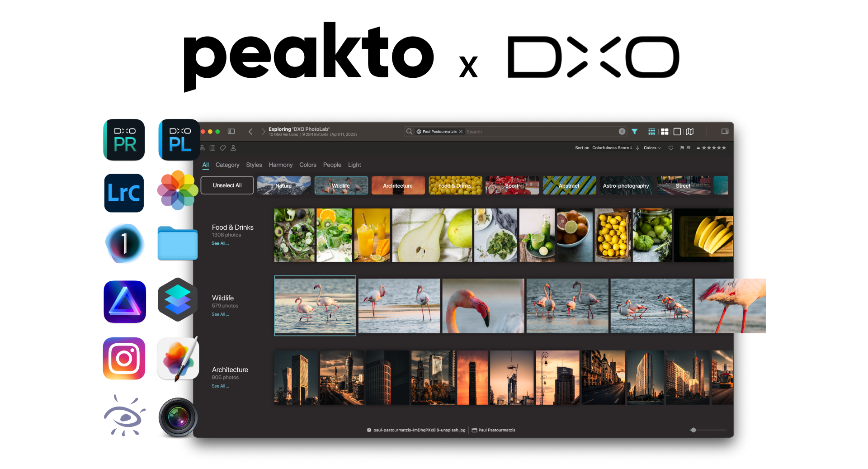Click the keyword tag icon
The image size is (868, 469).
[223, 148]
